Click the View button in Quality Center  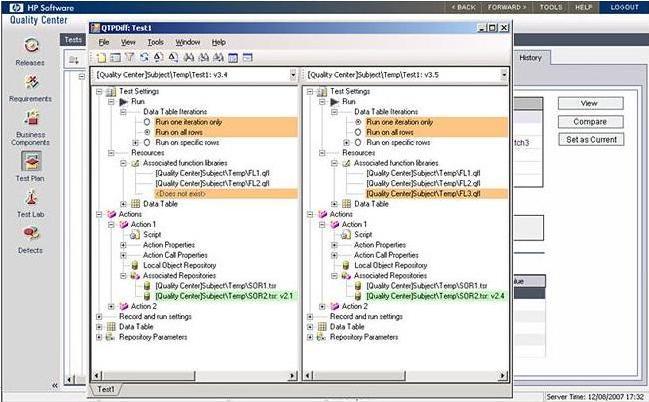pyautogui.click(x=590, y=103)
